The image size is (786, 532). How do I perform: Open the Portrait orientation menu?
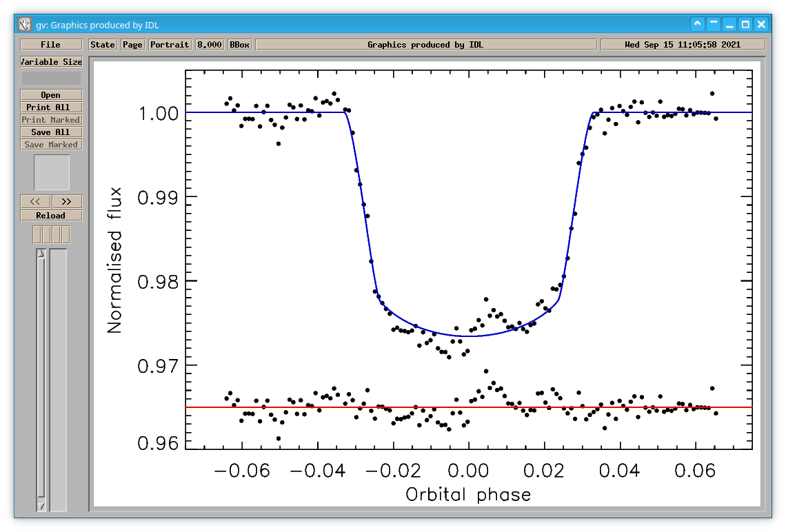pos(170,45)
